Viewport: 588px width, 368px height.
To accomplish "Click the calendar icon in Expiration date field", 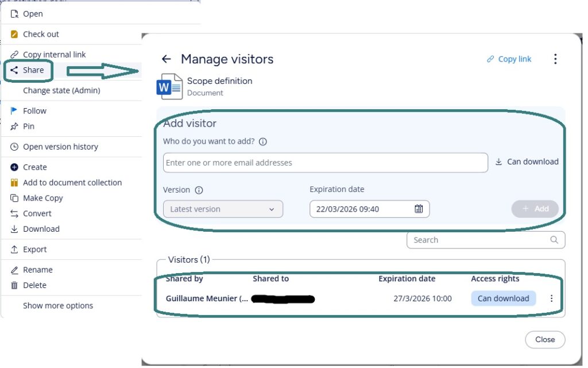I will 419,209.
